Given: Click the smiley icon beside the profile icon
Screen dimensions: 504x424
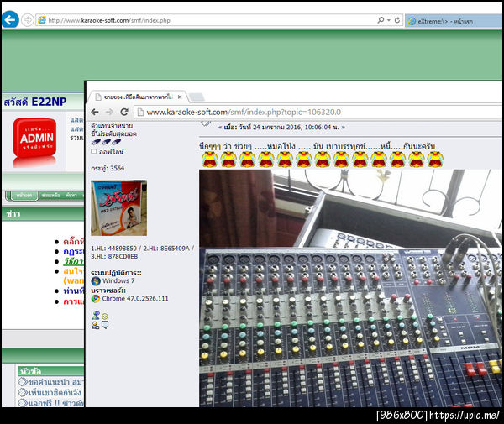Looking at the screenshot, I should (105, 317).
